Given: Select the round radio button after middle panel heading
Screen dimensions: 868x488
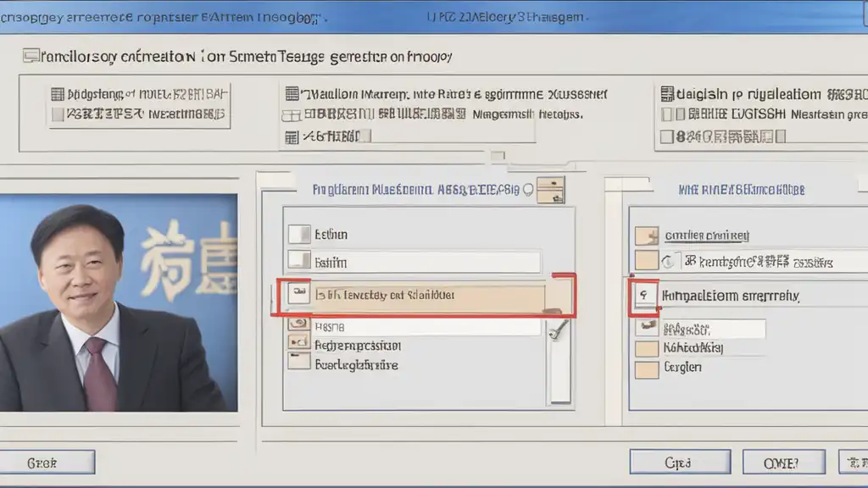Looking at the screenshot, I should point(528,190).
